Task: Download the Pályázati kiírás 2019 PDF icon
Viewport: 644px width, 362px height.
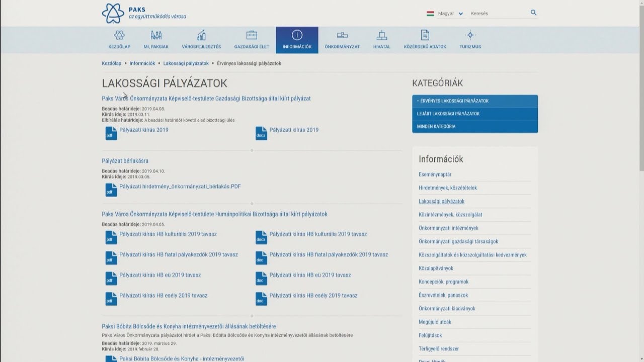Action: (111, 133)
